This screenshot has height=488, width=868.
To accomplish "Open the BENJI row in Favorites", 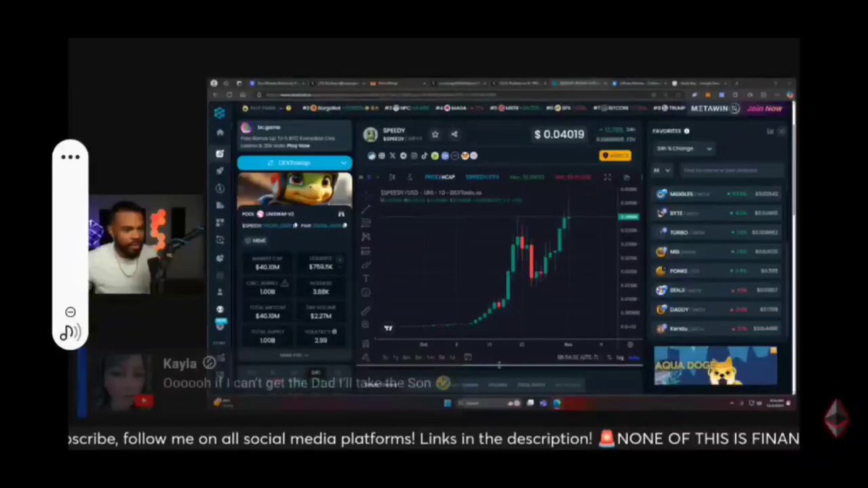I will tap(718, 290).
